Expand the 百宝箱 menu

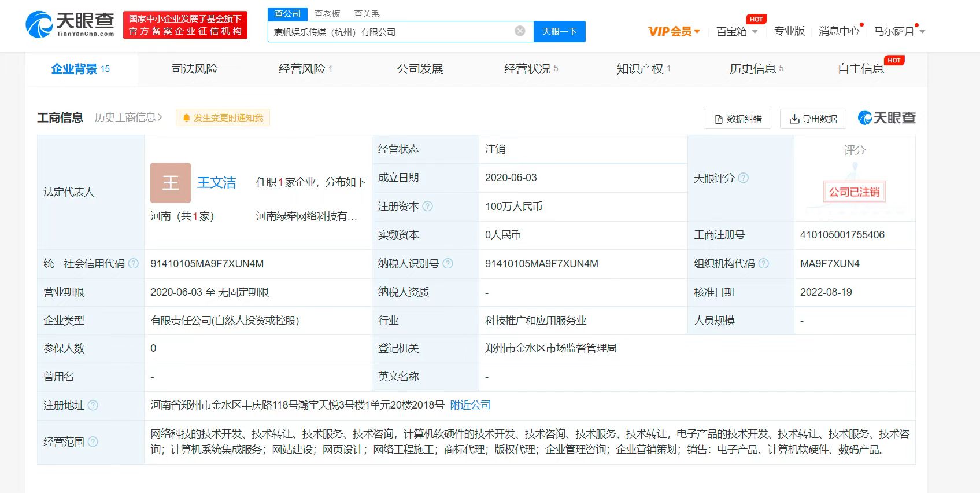[737, 31]
